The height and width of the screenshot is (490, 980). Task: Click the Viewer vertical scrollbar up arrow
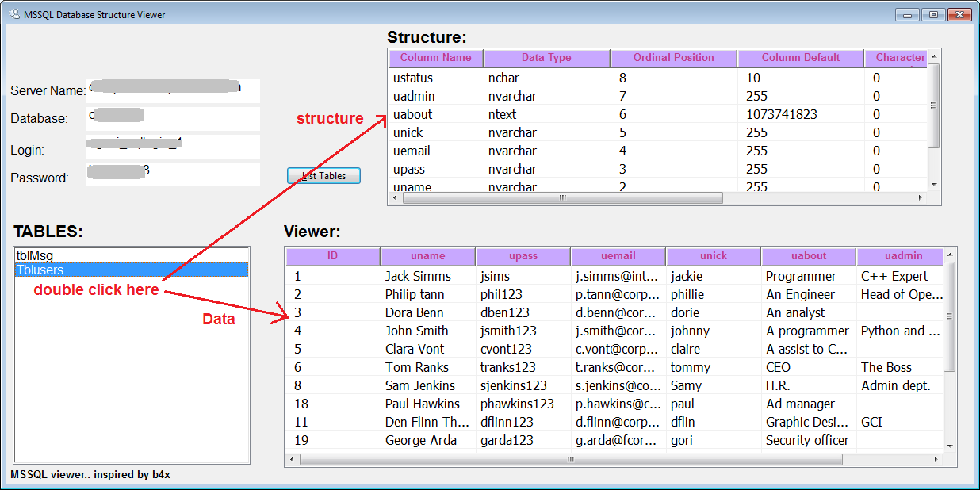(x=949, y=255)
